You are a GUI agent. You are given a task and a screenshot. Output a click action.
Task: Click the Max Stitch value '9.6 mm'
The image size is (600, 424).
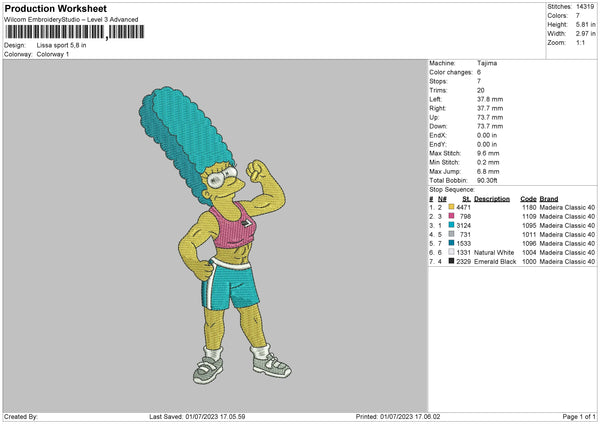pos(488,153)
